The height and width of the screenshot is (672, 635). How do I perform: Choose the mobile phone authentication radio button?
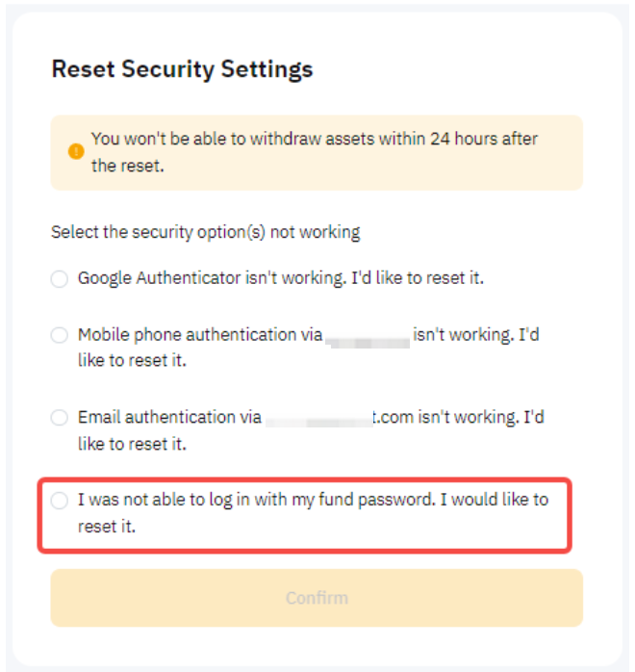click(x=60, y=335)
